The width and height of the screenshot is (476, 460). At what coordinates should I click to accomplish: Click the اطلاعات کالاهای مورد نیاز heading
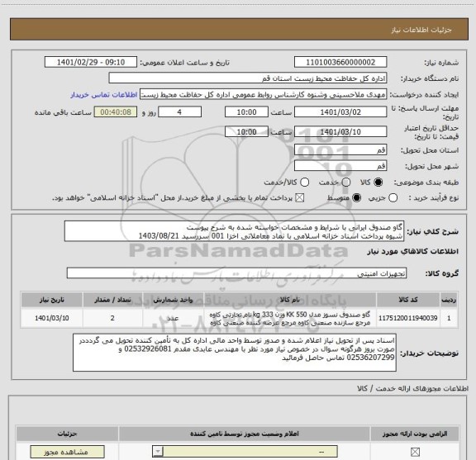[x=413, y=252]
